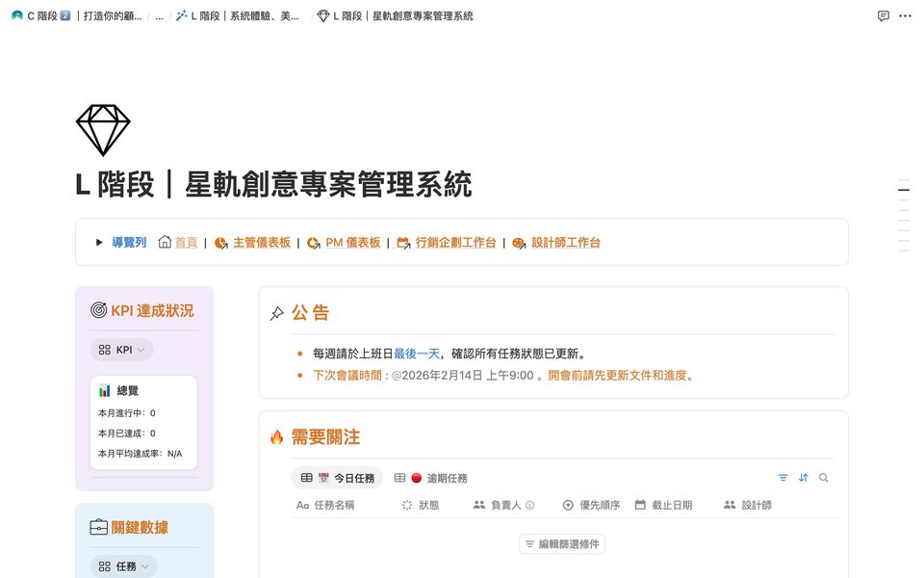The image size is (924, 578).
Task: Click the 設計師 column header
Action: pyautogui.click(x=748, y=505)
